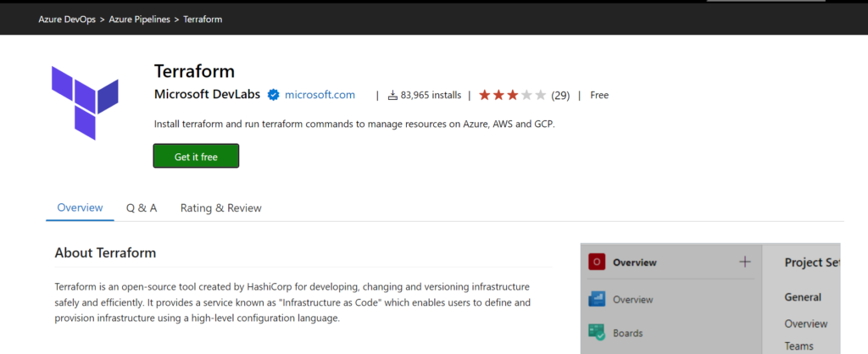Click the Boards icon in preview sidebar
Image resolution: width=868 pixels, height=354 pixels.
(596, 333)
